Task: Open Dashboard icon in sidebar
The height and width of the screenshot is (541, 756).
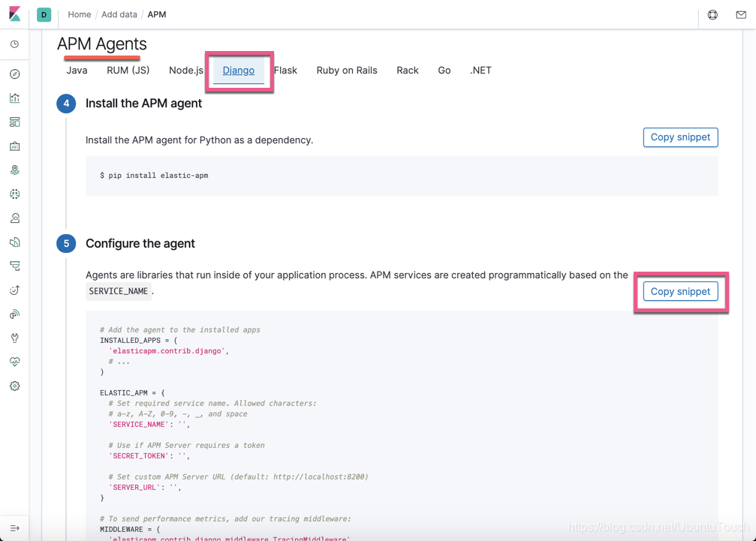Action: pos(15,122)
